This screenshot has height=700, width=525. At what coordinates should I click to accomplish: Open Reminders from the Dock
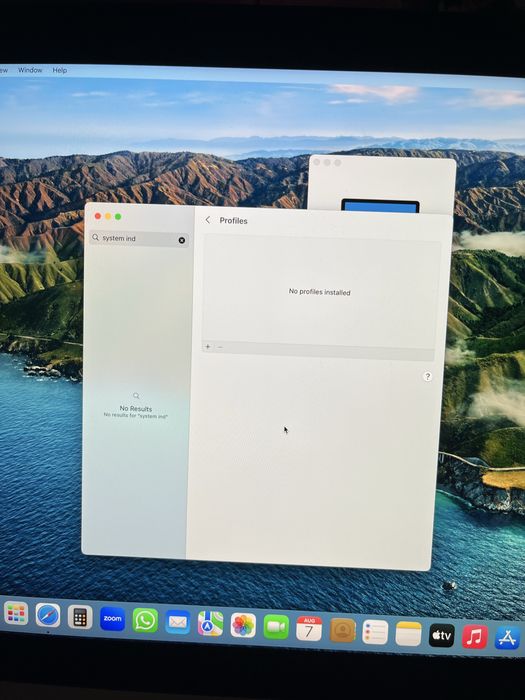[375, 632]
